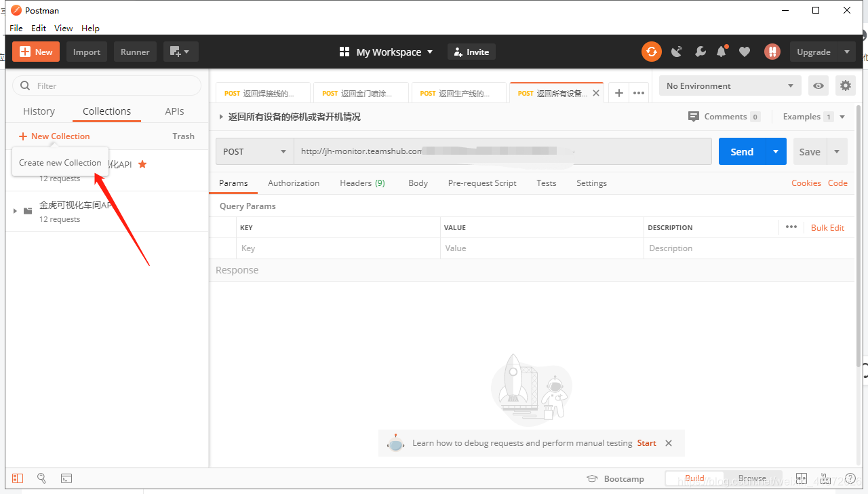Open the Authorization tab
The height and width of the screenshot is (494, 868).
[x=294, y=183]
